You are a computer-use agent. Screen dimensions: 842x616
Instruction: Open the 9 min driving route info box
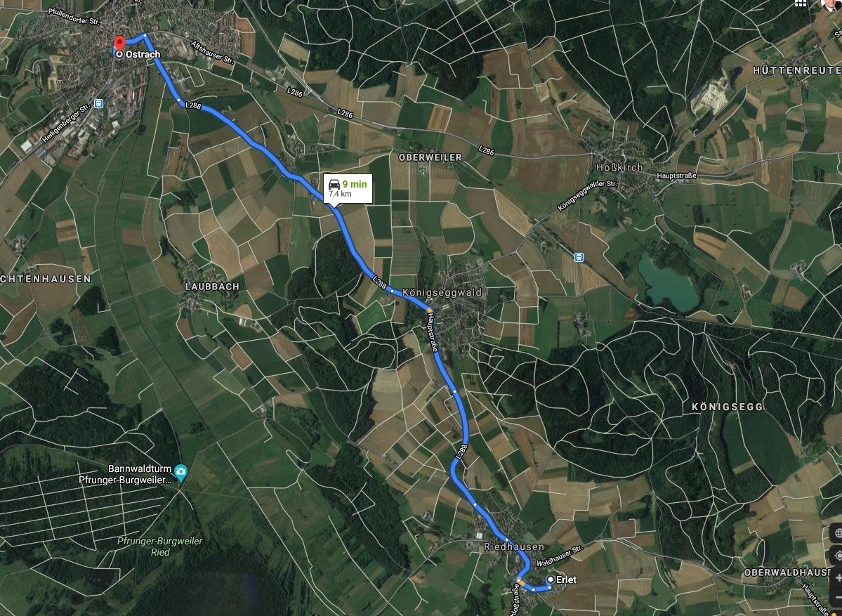[348, 189]
